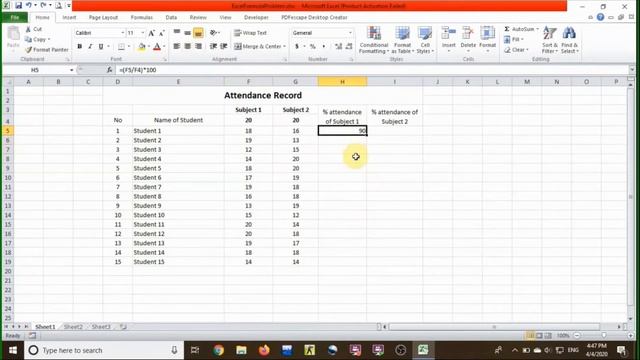
Task: Click the Redo icon
Action: 43,5
